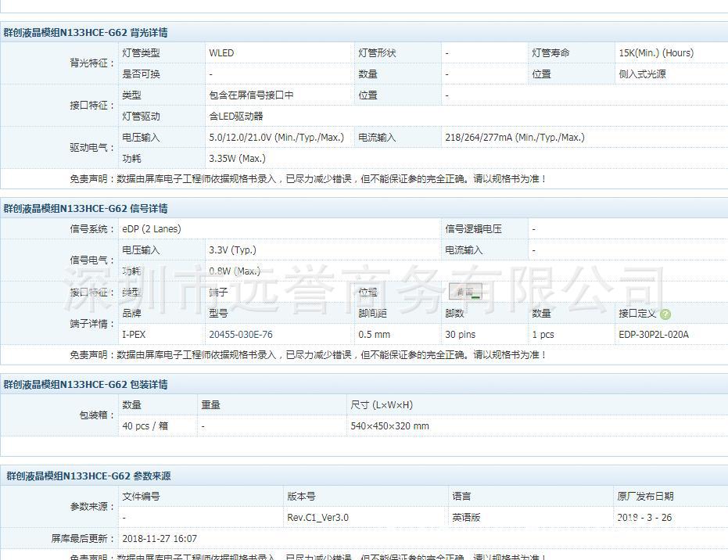This screenshot has height=560, width=728.
Task: Select the 540×450×320 mm carton size
Action: (x=389, y=425)
